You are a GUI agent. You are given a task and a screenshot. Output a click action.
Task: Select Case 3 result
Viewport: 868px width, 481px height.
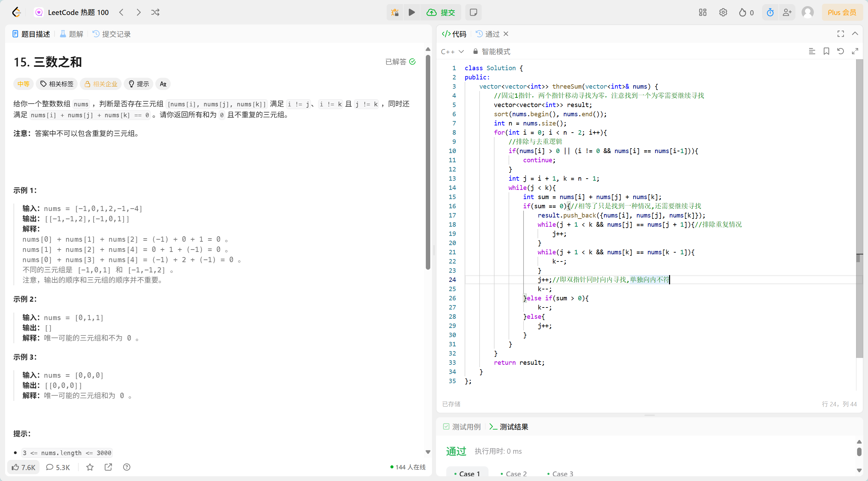[x=560, y=474]
